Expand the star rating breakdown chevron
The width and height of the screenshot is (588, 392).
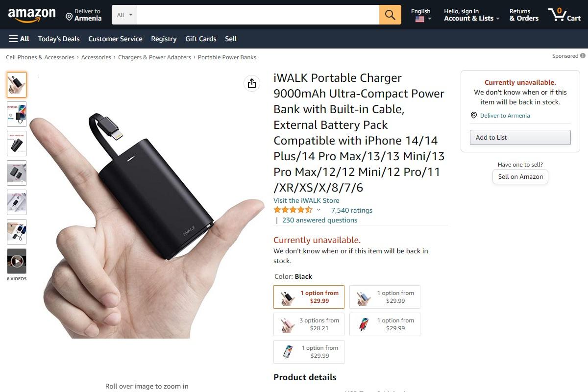tap(318, 210)
